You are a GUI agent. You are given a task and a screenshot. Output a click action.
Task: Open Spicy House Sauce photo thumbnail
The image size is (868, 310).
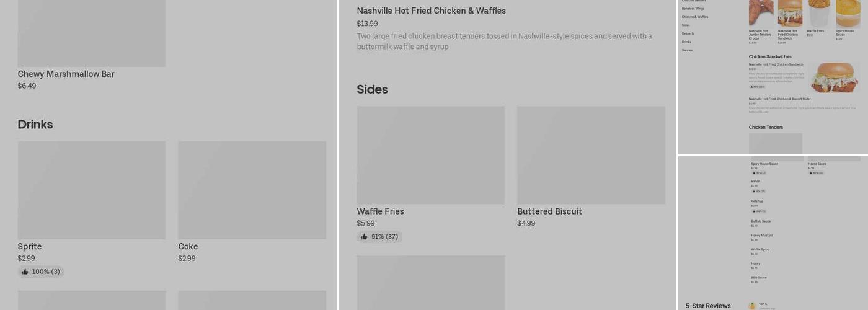tap(848, 14)
